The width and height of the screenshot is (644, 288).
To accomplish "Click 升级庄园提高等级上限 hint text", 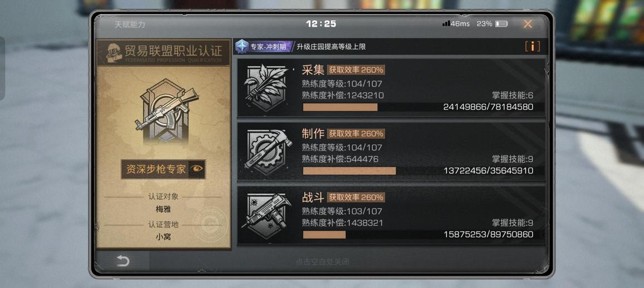I will 331,47.
